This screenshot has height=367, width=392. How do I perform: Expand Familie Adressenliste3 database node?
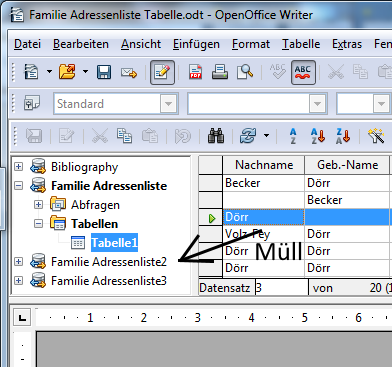[x=19, y=281]
